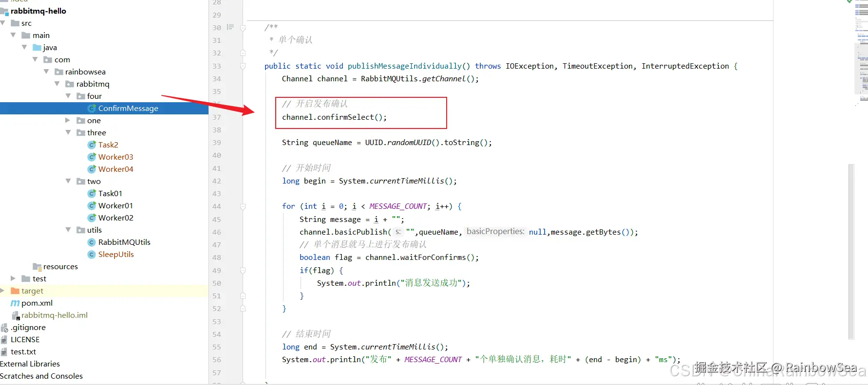The width and height of the screenshot is (868, 385).
Task: Click line number 37 in the gutter
Action: tap(217, 117)
